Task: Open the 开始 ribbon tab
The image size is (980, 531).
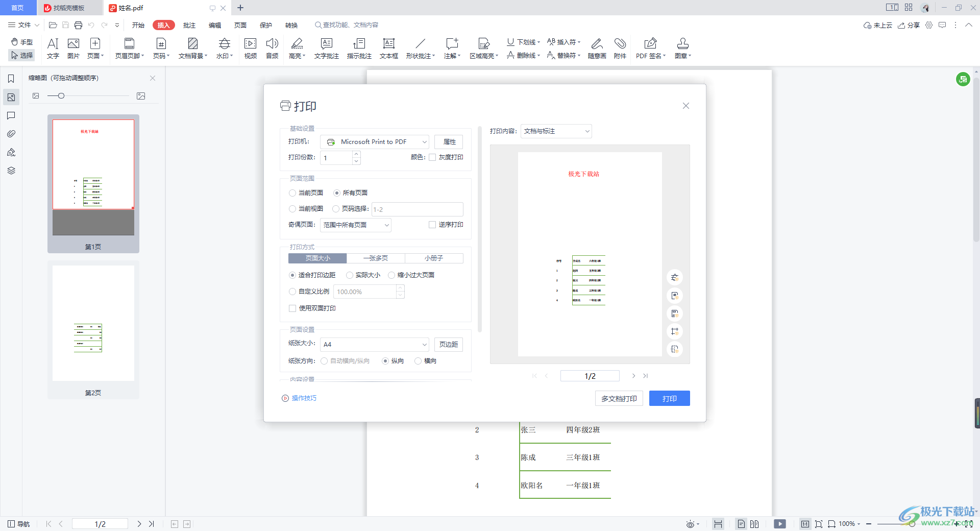Action: point(138,25)
